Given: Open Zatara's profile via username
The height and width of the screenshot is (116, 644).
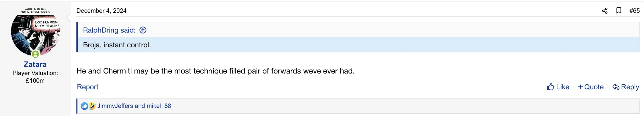Looking at the screenshot, I should click(35, 64).
